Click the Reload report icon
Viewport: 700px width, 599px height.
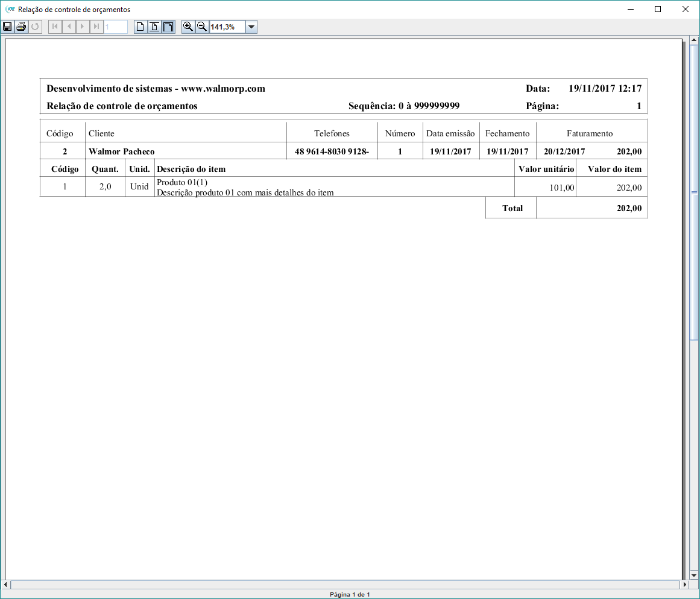point(35,27)
